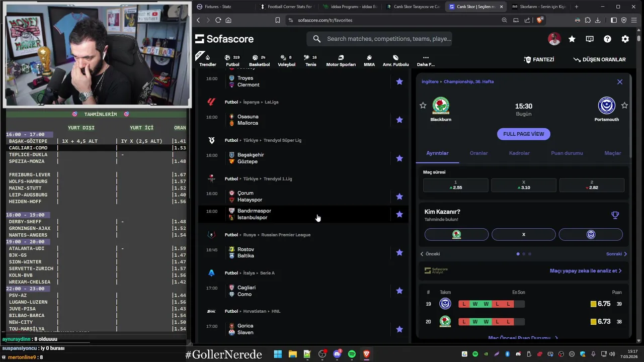Screen dimensions: 644x362
Task: Vote X draw in Kim Kazanır poll
Action: pyautogui.click(x=524, y=234)
